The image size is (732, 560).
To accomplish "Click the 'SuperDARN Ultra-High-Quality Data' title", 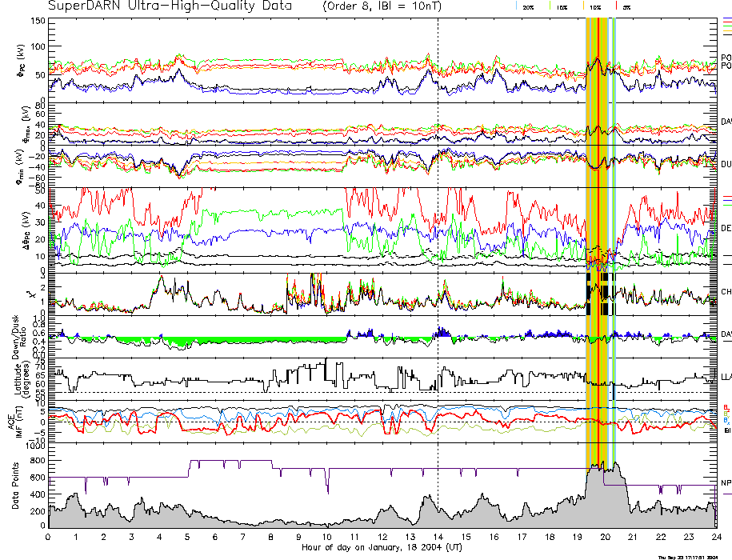I will point(170,6).
